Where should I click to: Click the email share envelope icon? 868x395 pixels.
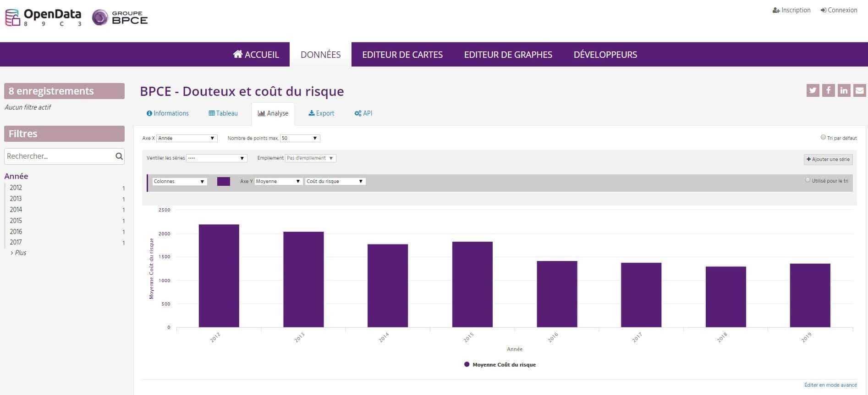(x=859, y=90)
